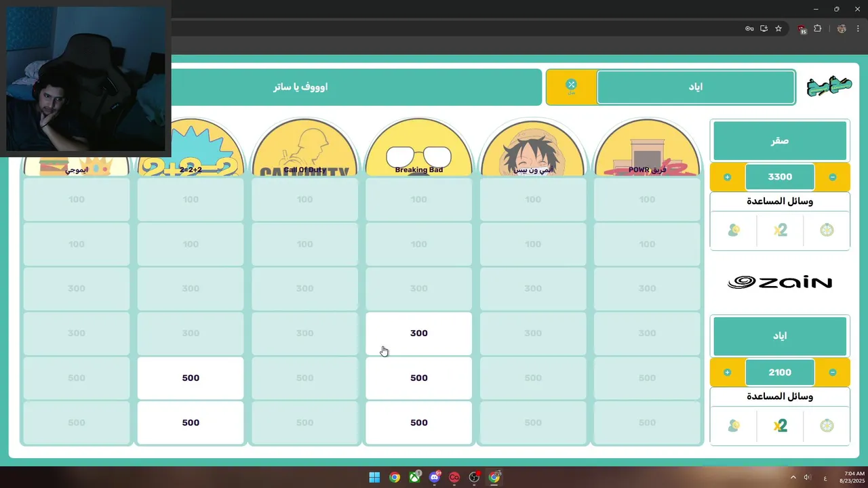Click the bottom اياد team name panel
The width and height of the screenshot is (868, 488).
(x=780, y=335)
